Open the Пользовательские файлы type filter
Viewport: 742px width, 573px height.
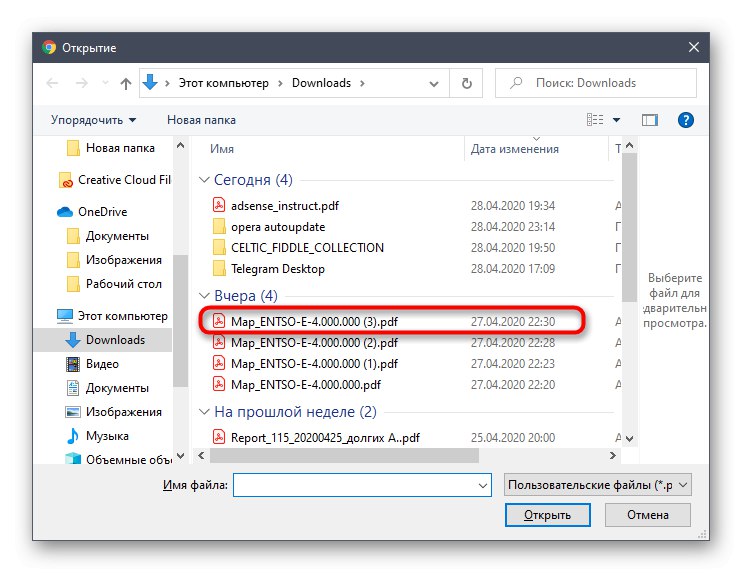tap(598, 485)
